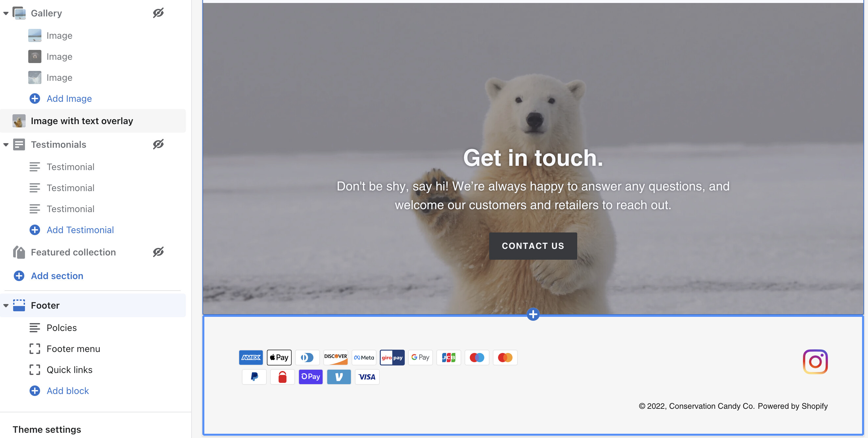Unhide the Featured collection section
The height and width of the screenshot is (438, 868).
point(158,252)
